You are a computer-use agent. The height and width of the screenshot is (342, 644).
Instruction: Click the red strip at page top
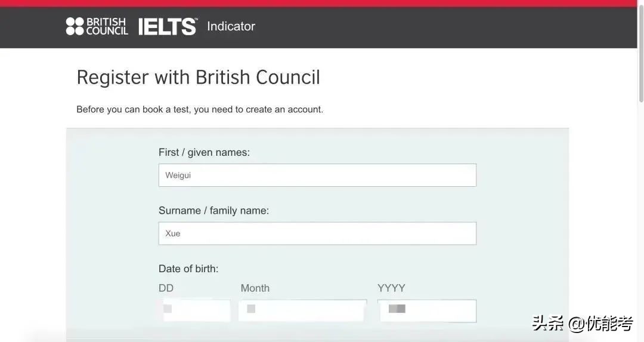[x=322, y=3]
